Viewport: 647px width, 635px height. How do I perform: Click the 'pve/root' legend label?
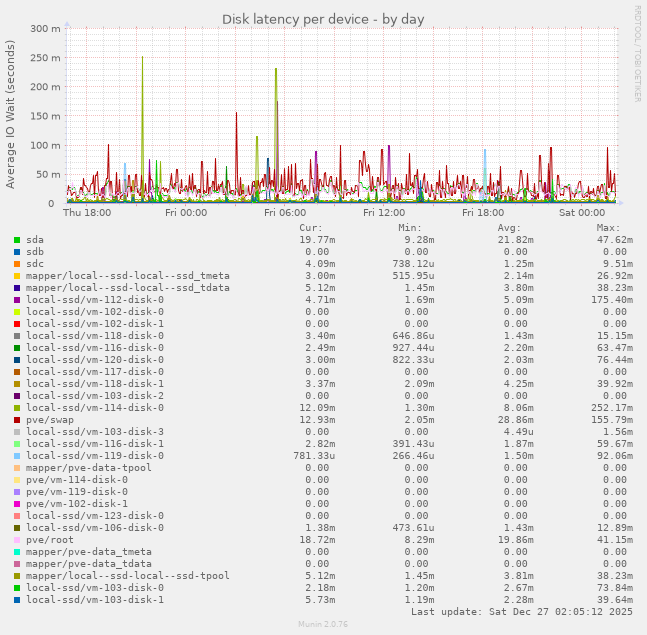(50, 540)
